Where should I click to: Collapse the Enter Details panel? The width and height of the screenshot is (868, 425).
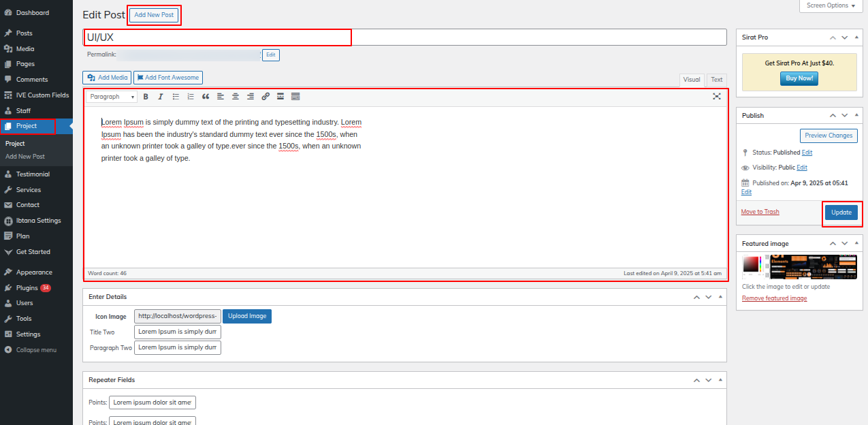click(x=720, y=297)
